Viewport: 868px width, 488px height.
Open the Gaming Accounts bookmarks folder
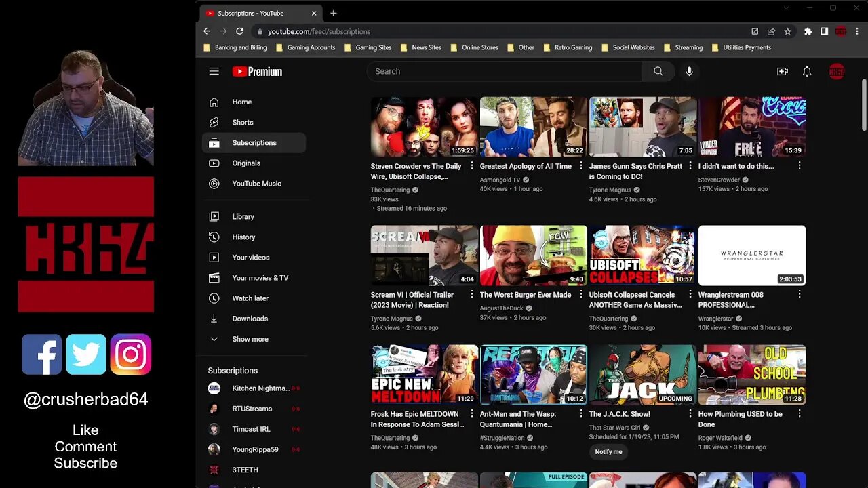[x=305, y=47]
